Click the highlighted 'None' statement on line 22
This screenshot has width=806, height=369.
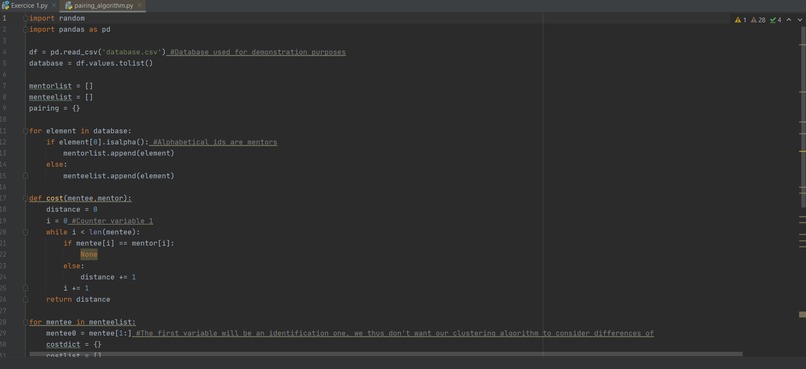(89, 254)
